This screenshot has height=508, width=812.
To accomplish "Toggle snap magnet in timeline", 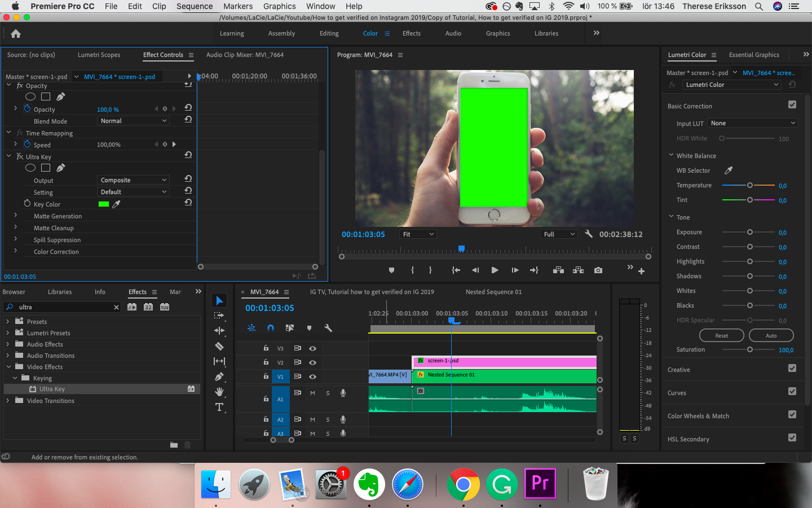I will [x=271, y=328].
